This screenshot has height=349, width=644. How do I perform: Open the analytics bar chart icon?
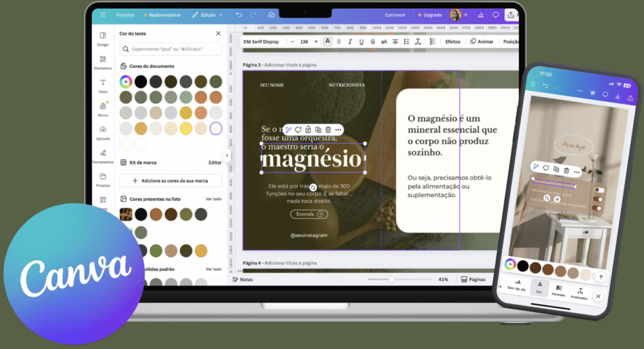click(x=480, y=15)
